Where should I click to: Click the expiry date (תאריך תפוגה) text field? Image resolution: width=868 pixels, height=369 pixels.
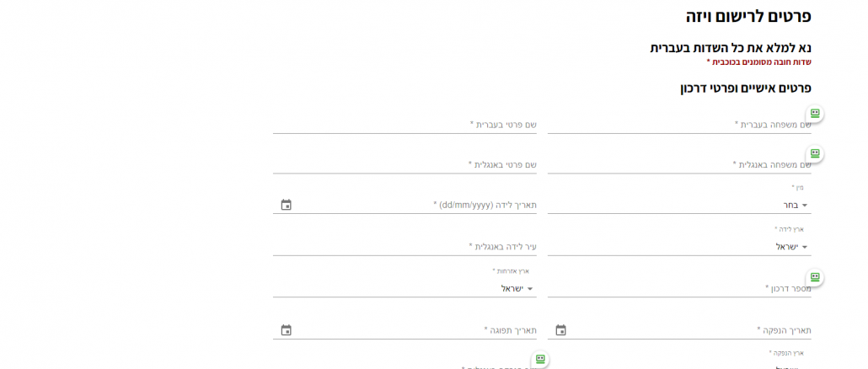(x=413, y=330)
